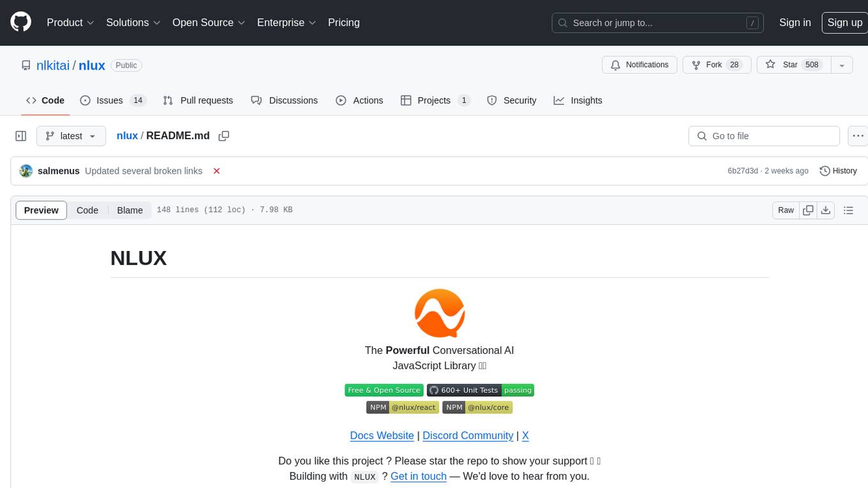Viewport: 868px width, 488px height.
Task: Download the raw file
Action: pyautogui.click(x=825, y=210)
